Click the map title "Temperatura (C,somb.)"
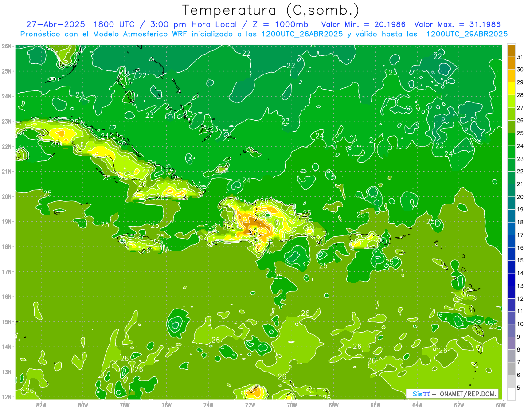 click(x=270, y=10)
